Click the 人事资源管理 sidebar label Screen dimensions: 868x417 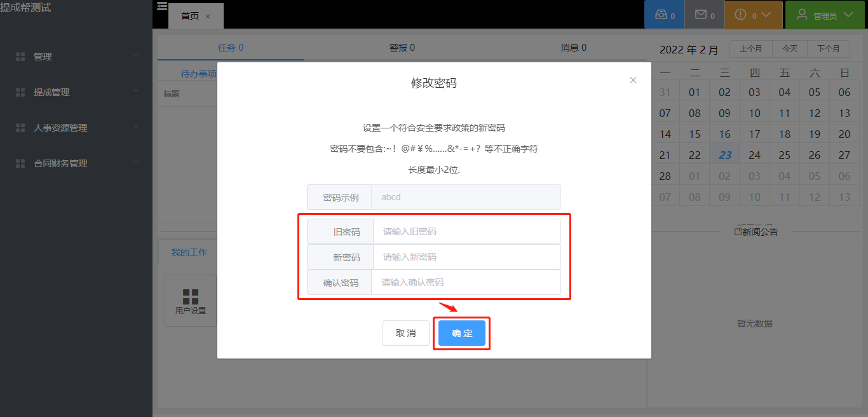pos(60,128)
